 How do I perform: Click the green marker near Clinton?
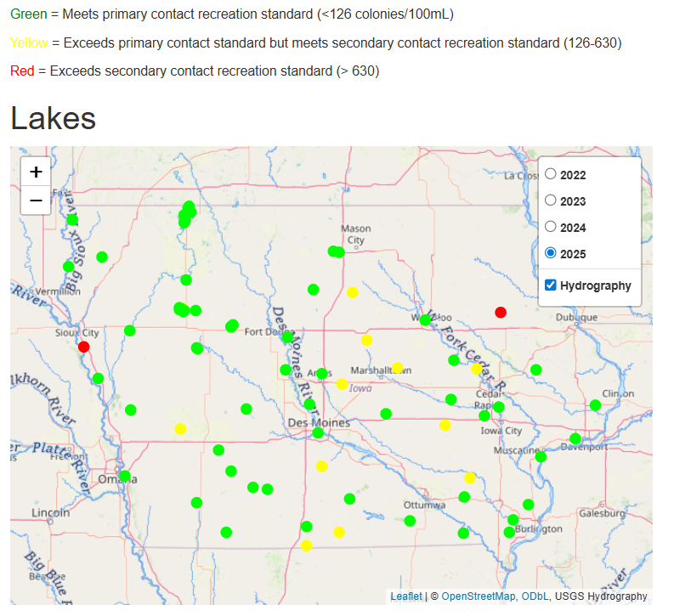(x=595, y=405)
